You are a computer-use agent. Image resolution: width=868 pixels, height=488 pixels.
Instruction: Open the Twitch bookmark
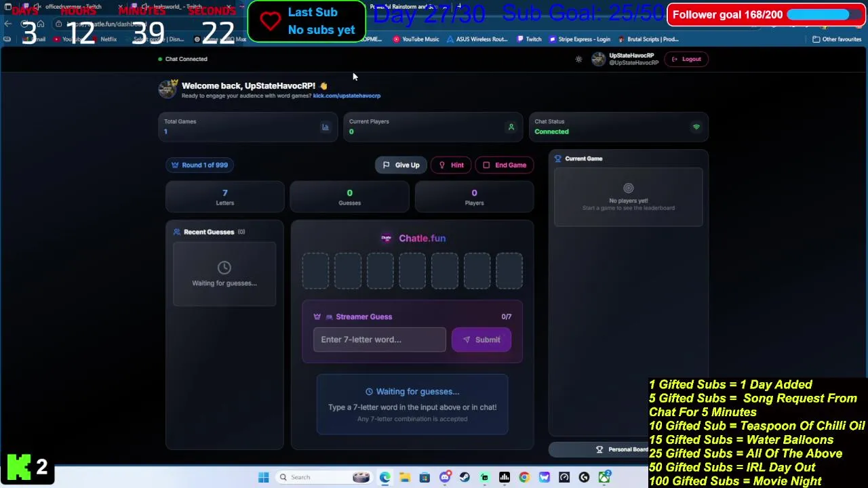tap(529, 39)
